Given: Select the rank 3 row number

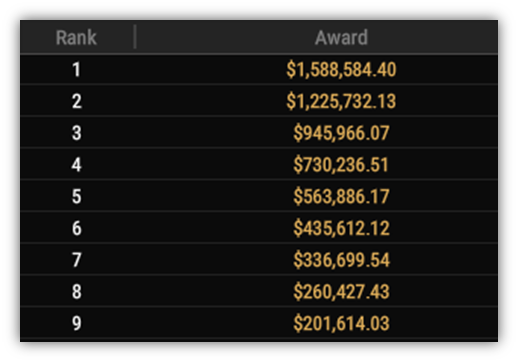Looking at the screenshot, I should (77, 133).
